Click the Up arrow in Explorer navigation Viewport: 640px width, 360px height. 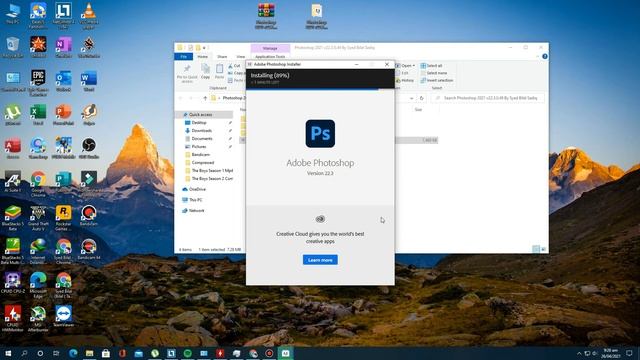tap(205, 98)
